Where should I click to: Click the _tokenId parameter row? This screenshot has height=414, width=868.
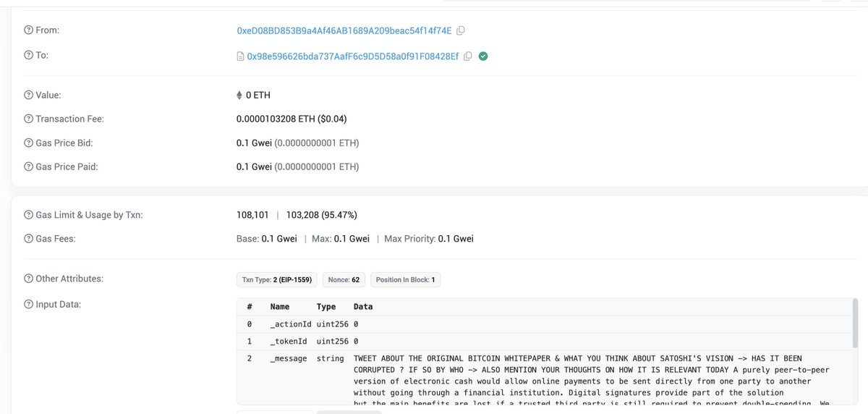[x=544, y=342]
